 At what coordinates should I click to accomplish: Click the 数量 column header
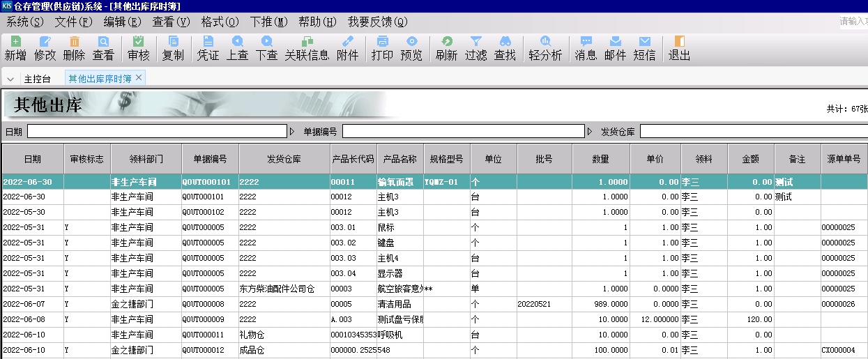(x=601, y=159)
